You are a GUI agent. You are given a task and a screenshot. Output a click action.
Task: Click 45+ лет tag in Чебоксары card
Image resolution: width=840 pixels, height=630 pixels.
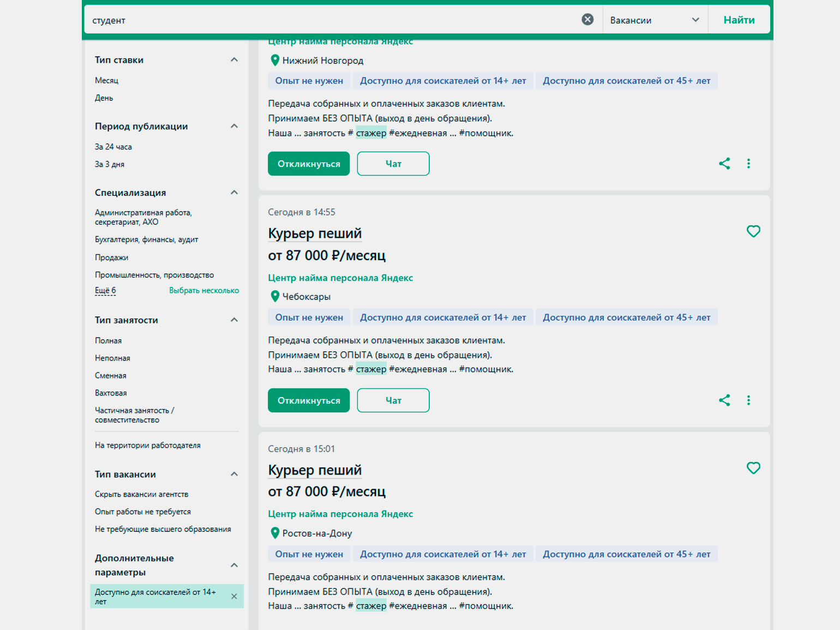[x=627, y=317]
